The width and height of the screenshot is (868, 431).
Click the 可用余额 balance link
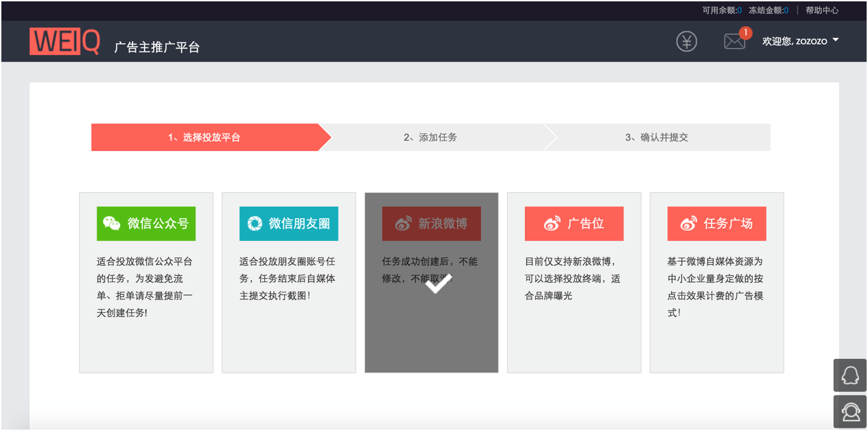[x=721, y=10]
